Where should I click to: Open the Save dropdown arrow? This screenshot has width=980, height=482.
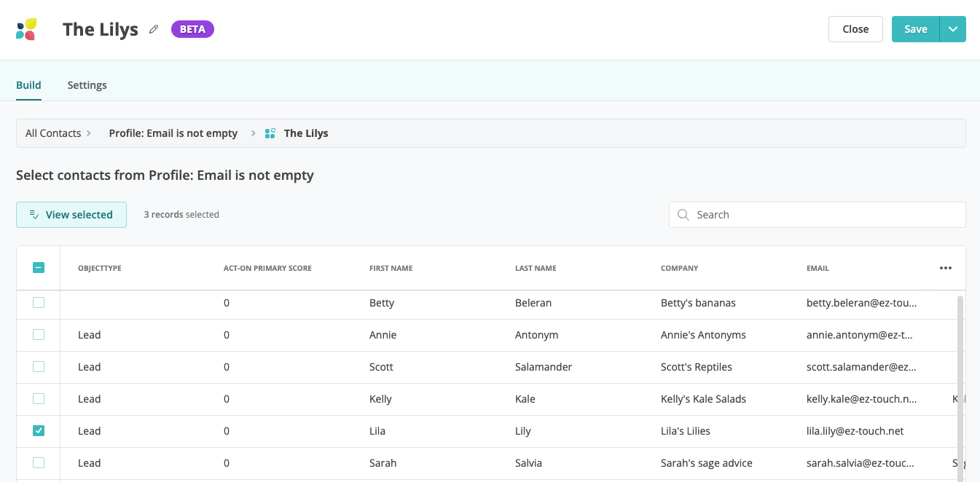pyautogui.click(x=953, y=29)
